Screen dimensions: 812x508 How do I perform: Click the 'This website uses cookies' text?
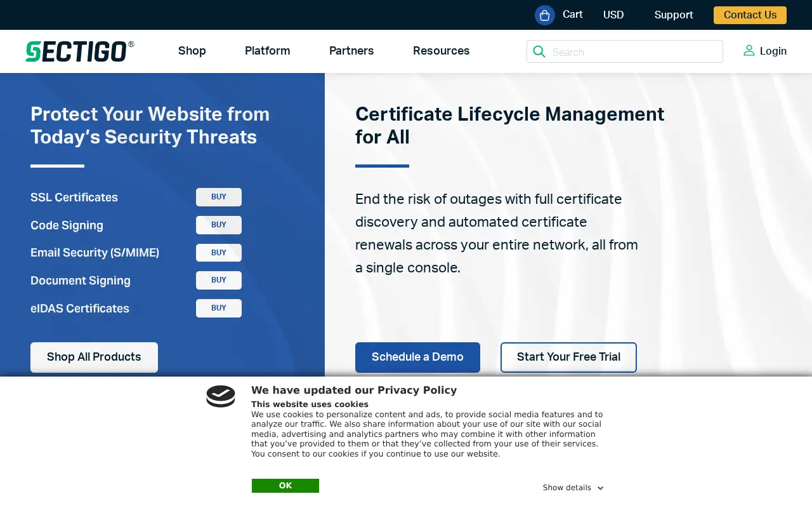point(310,404)
